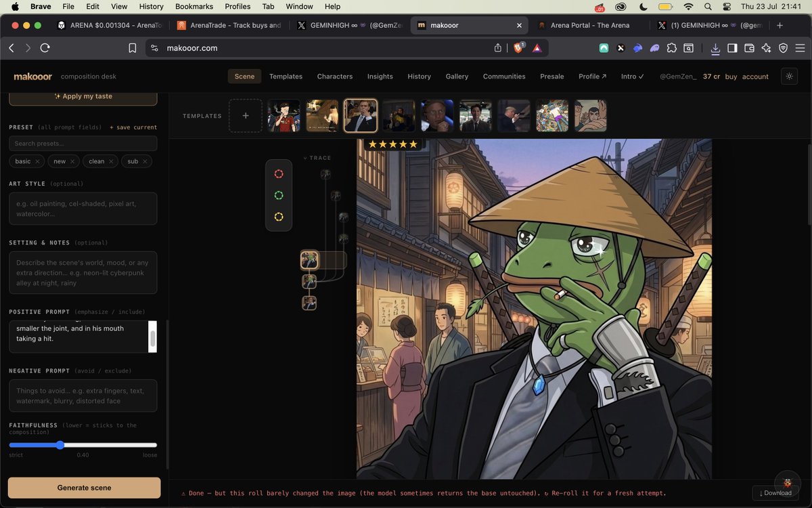This screenshot has height=508, width=812.
Task: Toggle Focus moon in menu bar
Action: point(643,6)
